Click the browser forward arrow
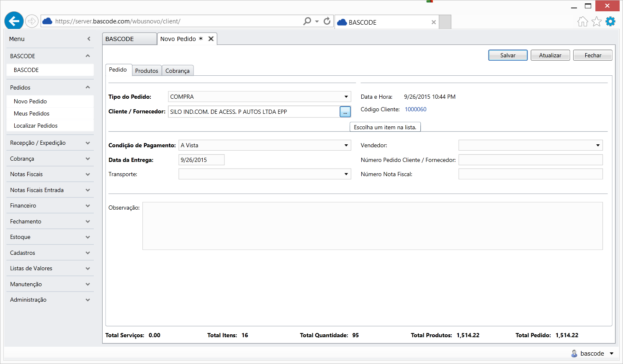Screen dimensions: 623x364 (31, 21)
